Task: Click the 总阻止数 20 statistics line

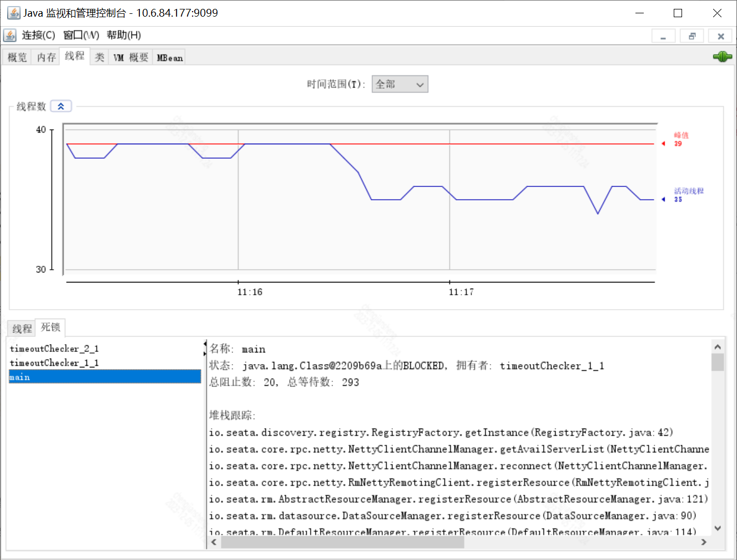Action: (x=284, y=382)
